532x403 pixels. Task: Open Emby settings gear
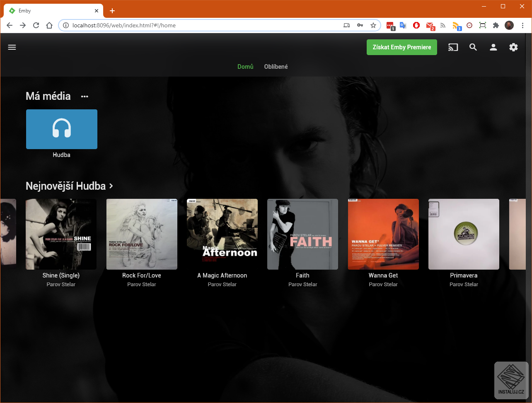(513, 47)
